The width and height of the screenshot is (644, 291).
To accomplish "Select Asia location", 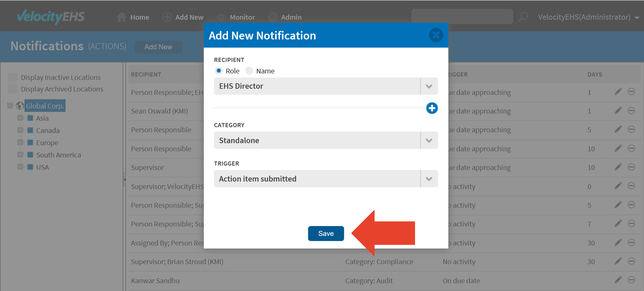I will tap(42, 118).
